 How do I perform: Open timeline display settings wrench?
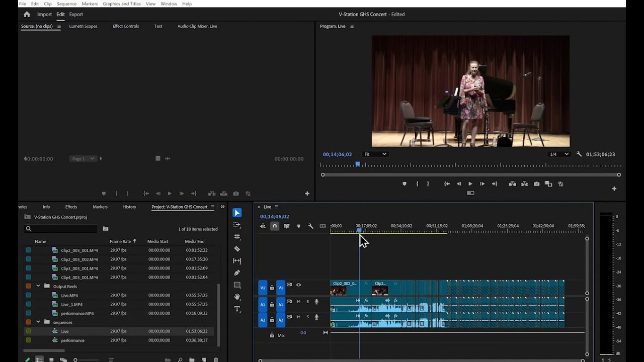click(310, 226)
